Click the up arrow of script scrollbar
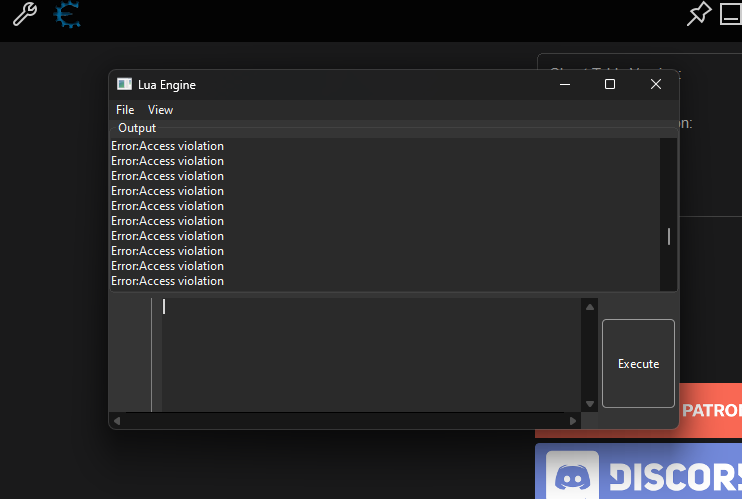This screenshot has width=742, height=499. (590, 307)
